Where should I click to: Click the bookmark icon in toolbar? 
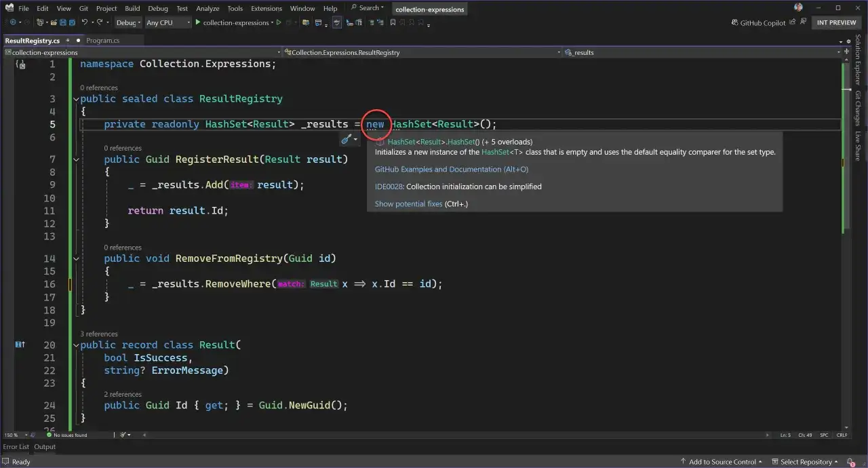[393, 22]
